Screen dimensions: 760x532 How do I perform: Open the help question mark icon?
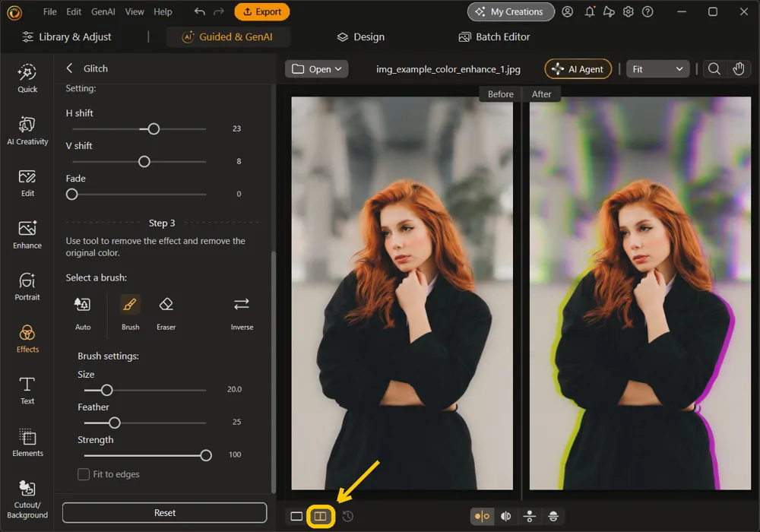[648, 11]
